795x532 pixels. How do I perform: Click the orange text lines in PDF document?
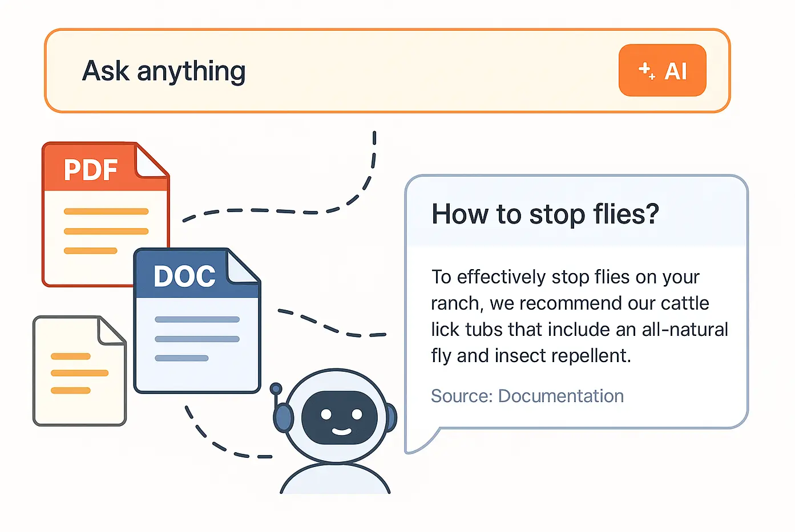point(106,231)
